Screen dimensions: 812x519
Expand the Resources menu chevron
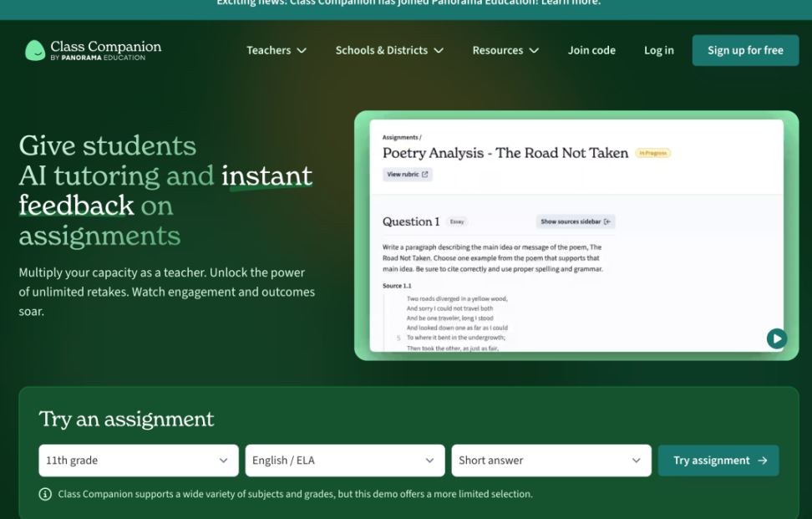[x=534, y=50]
